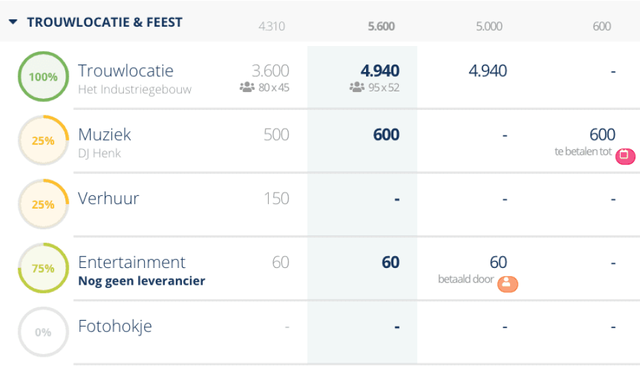Open the Muziek budget item
The image size is (640, 366).
(104, 135)
